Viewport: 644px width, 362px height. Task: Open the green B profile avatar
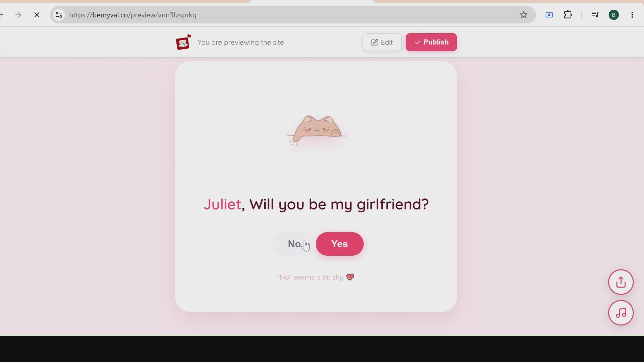pyautogui.click(x=614, y=15)
